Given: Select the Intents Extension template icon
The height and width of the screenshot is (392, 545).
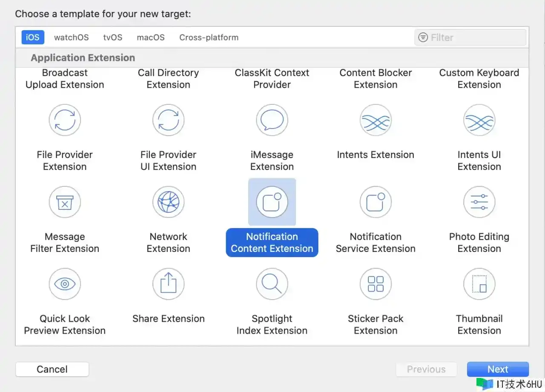Looking at the screenshot, I should coord(376,120).
